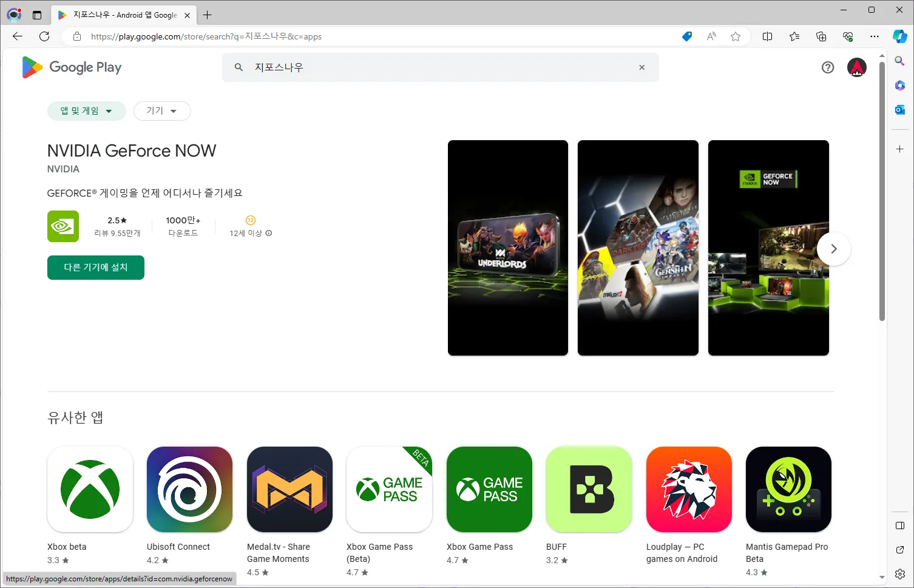Image resolution: width=914 pixels, height=588 pixels.
Task: Expand the 앱 및 게임 filter dropdown
Action: pos(86,111)
